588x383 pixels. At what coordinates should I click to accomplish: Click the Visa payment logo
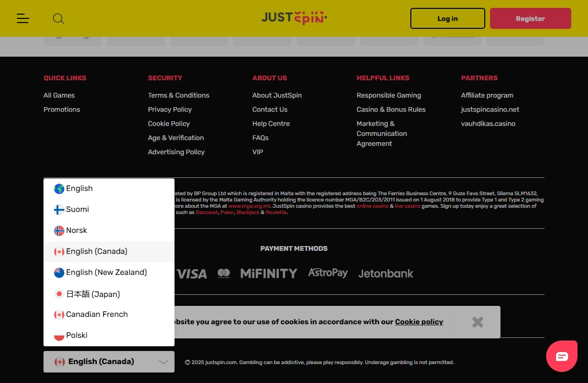[191, 273]
